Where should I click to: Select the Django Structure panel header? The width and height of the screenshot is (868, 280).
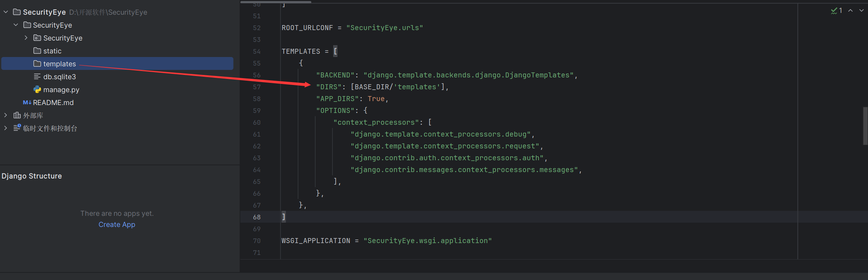point(32,176)
